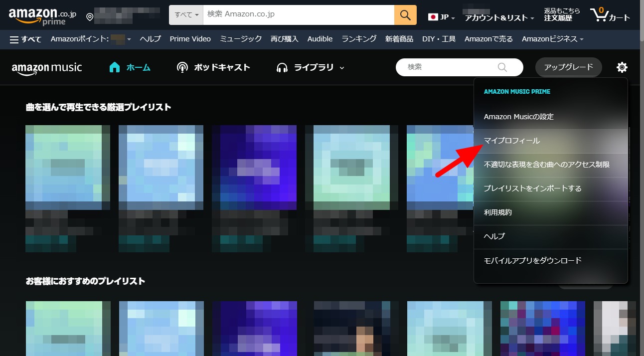Expand the Amazonビジネス dropdown

click(552, 39)
